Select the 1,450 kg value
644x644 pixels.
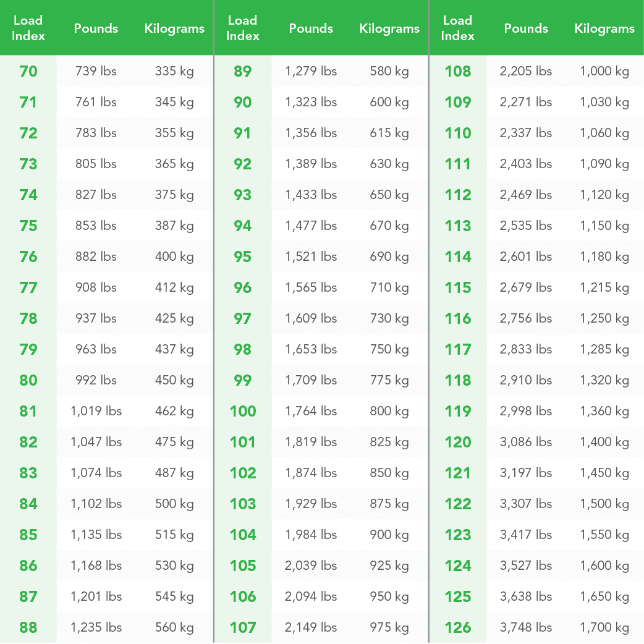[x=604, y=473]
